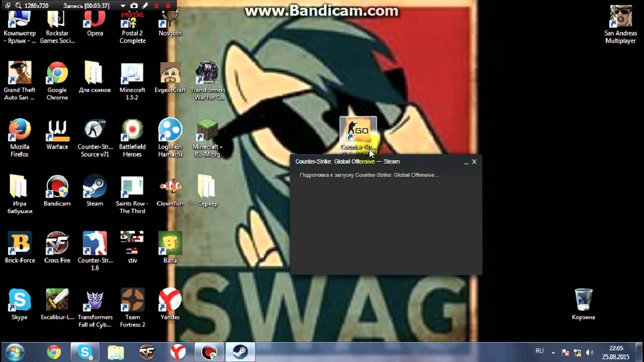Screen dimensions: 644x362
Task: Select the Minecraft Ru-M.org desktop icon
Action: tap(207, 138)
